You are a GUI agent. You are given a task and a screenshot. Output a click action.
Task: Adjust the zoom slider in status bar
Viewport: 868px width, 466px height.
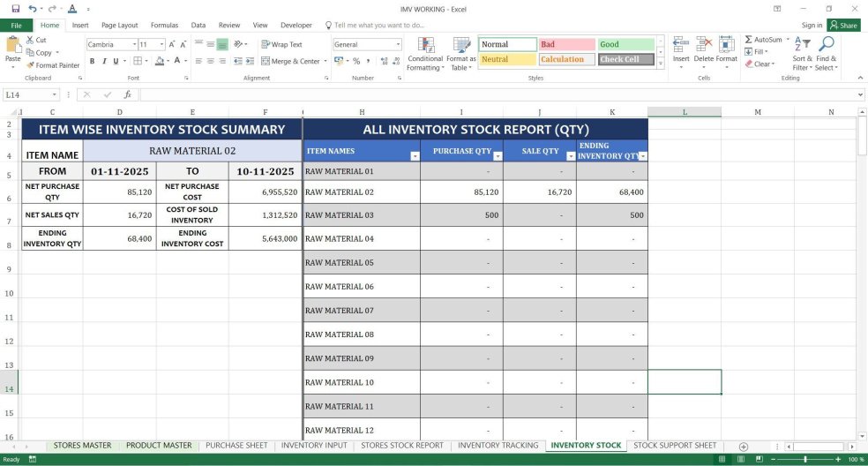804,459
